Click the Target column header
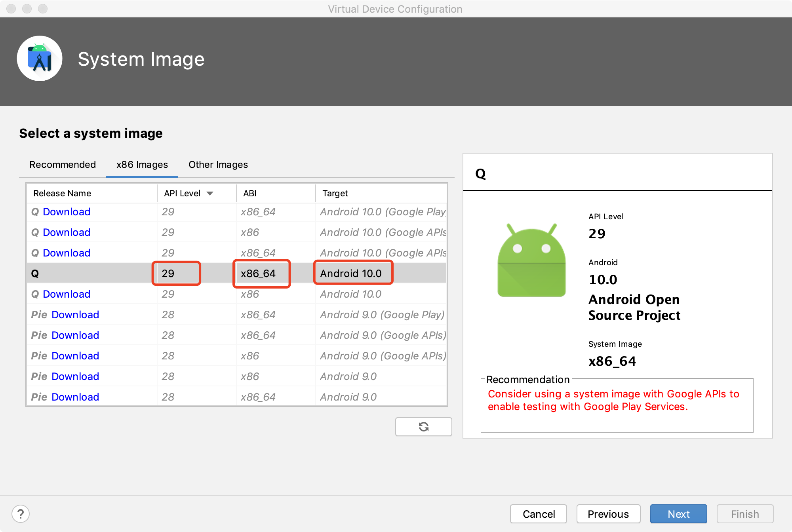Image resolution: width=792 pixels, height=532 pixels. coord(381,193)
